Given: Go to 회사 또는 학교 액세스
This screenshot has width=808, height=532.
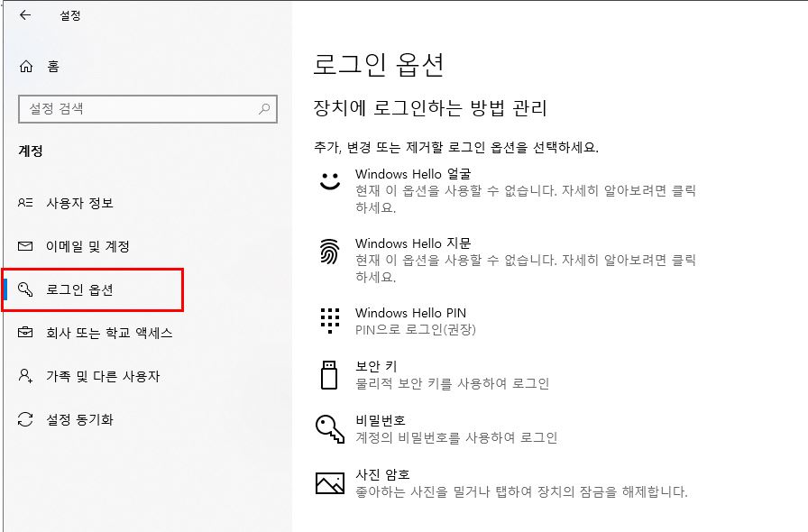Looking at the screenshot, I should pyautogui.click(x=109, y=333).
